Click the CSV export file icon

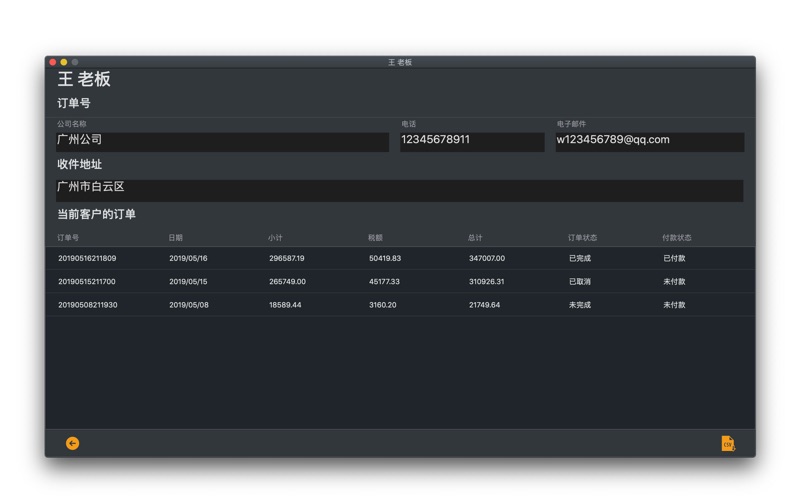pyautogui.click(x=728, y=443)
